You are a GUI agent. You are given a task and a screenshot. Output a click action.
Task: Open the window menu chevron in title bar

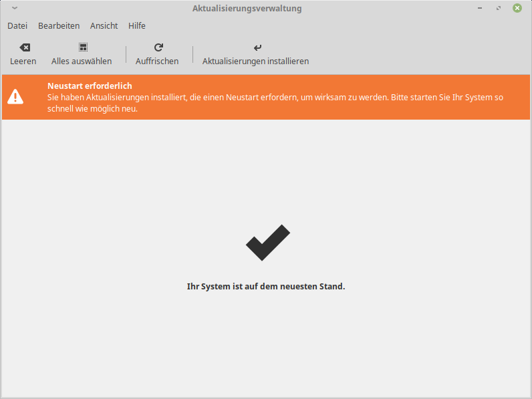coord(15,8)
